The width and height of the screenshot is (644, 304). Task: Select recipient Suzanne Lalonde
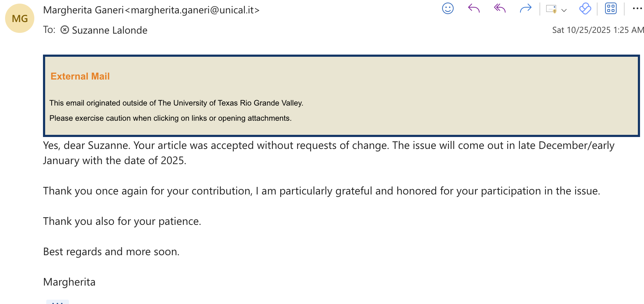[109, 30]
